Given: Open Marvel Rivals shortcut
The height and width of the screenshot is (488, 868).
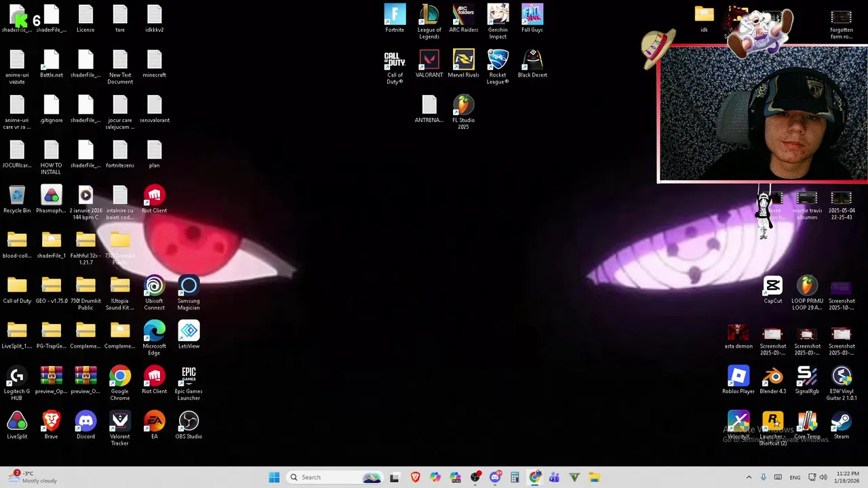Looking at the screenshot, I should click(x=464, y=64).
